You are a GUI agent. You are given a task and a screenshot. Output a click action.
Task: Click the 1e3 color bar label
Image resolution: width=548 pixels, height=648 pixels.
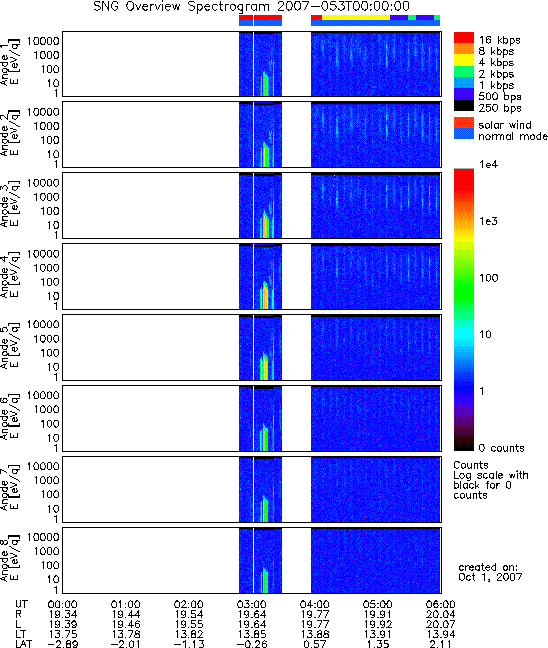point(488,221)
